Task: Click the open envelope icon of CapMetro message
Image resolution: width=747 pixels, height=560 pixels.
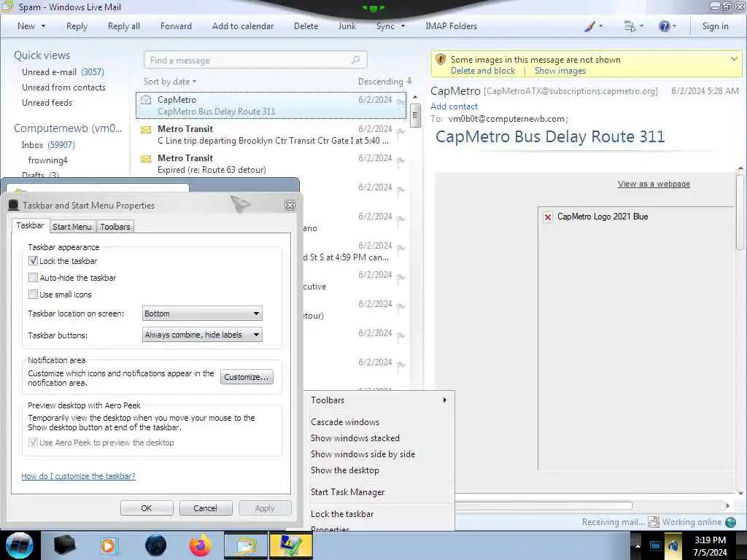Action: point(146,100)
